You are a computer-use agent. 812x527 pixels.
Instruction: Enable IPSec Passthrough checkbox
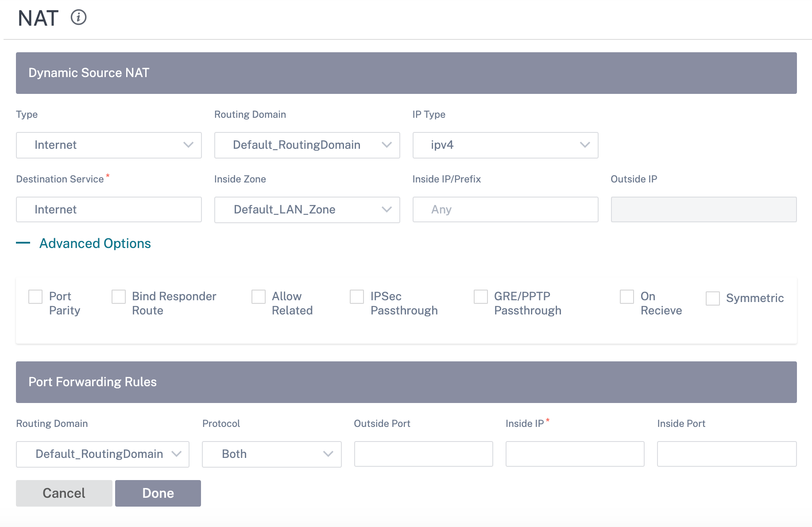(x=357, y=297)
